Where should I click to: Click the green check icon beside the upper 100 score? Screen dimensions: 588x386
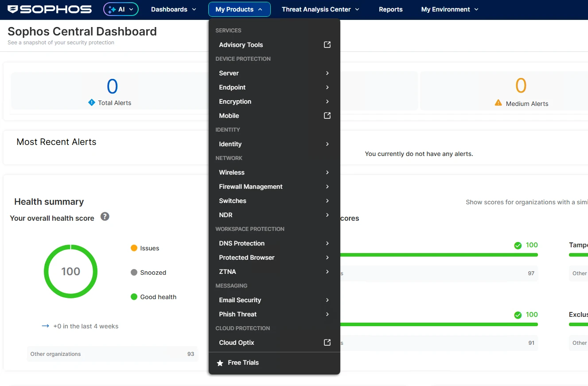[518, 245]
